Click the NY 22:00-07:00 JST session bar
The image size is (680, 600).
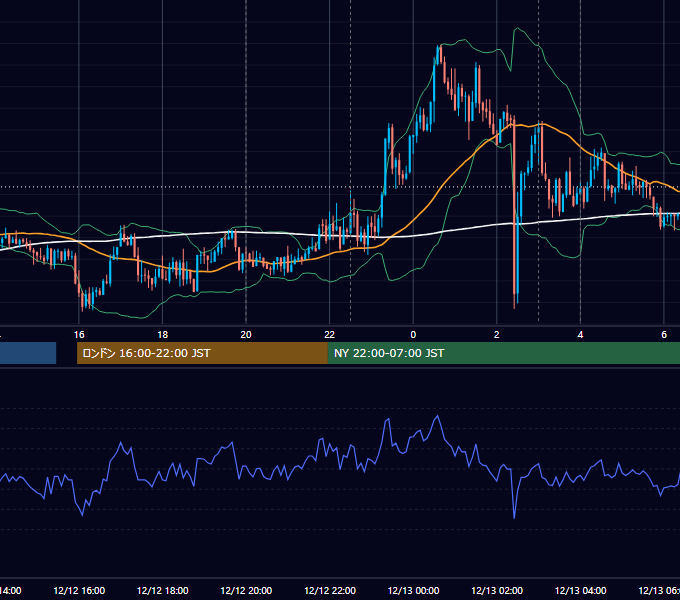pyautogui.click(x=503, y=353)
